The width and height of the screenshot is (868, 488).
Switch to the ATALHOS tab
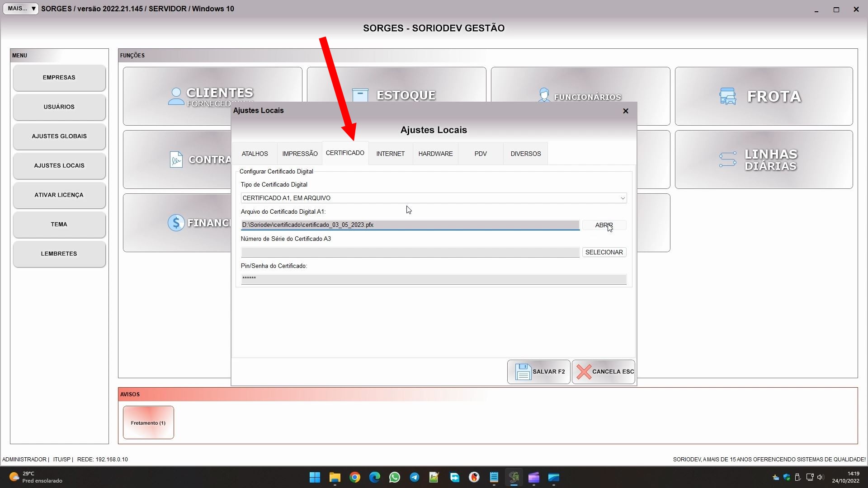[x=255, y=154]
